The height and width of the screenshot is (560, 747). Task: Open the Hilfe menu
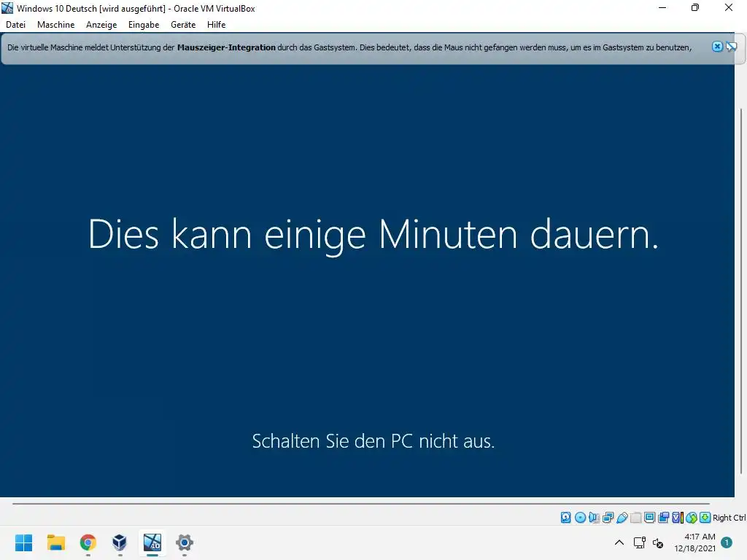point(216,25)
